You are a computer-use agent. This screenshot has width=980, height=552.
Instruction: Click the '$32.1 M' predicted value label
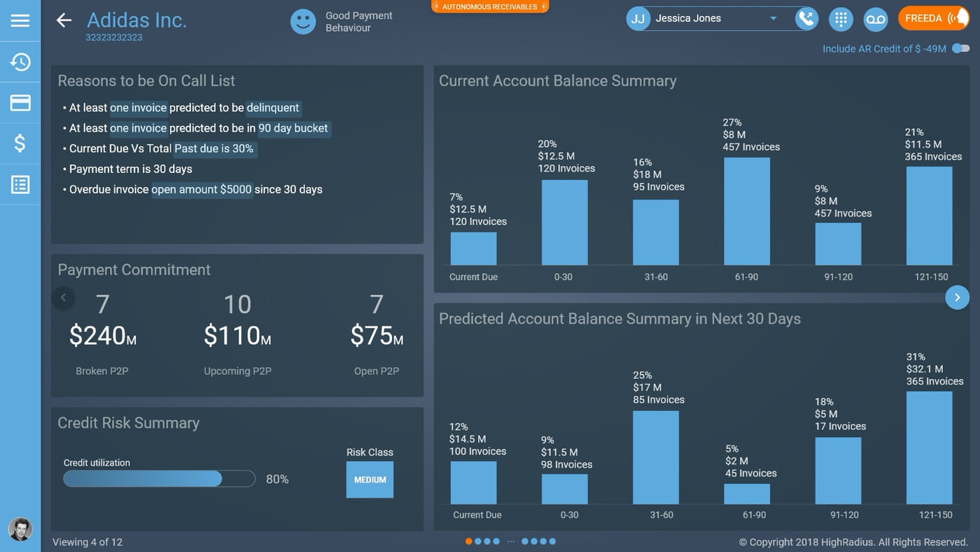point(925,369)
